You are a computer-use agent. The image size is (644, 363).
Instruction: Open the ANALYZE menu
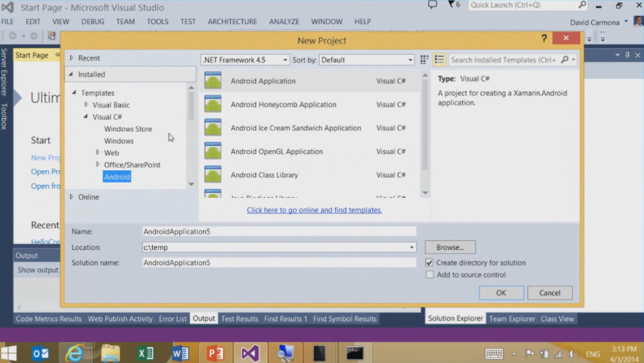tap(284, 21)
